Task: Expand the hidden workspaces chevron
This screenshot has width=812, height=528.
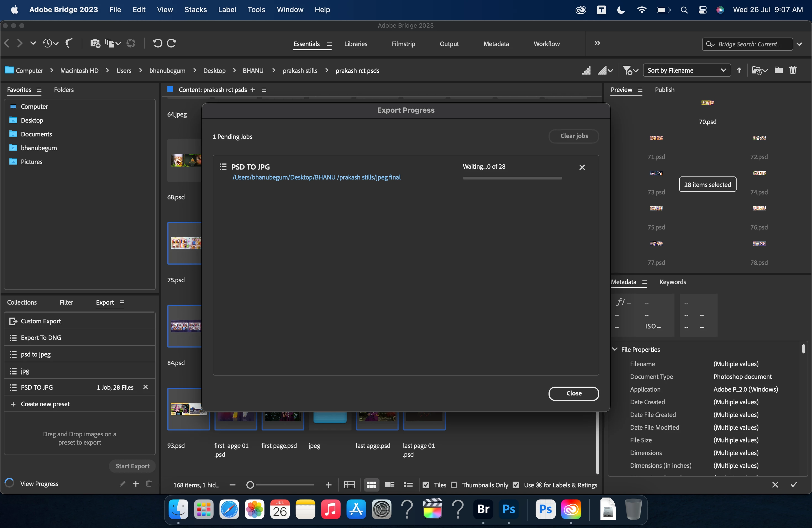Action: (x=597, y=43)
